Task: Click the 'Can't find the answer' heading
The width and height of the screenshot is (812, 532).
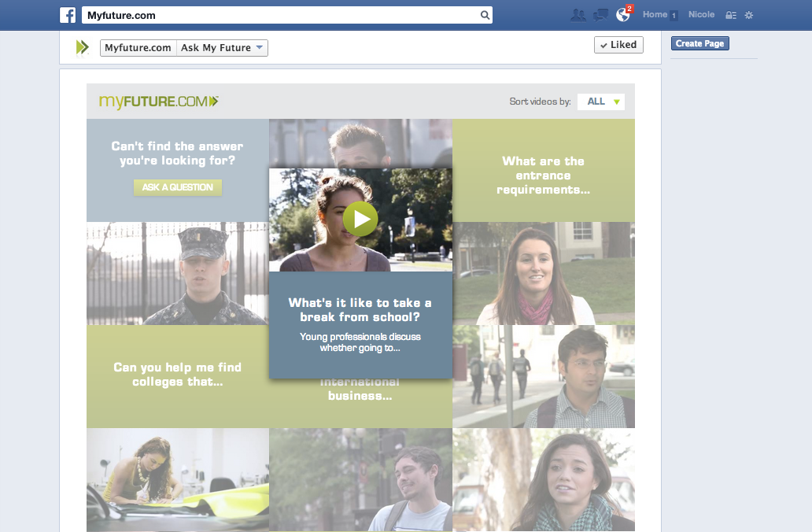Action: 178,153
